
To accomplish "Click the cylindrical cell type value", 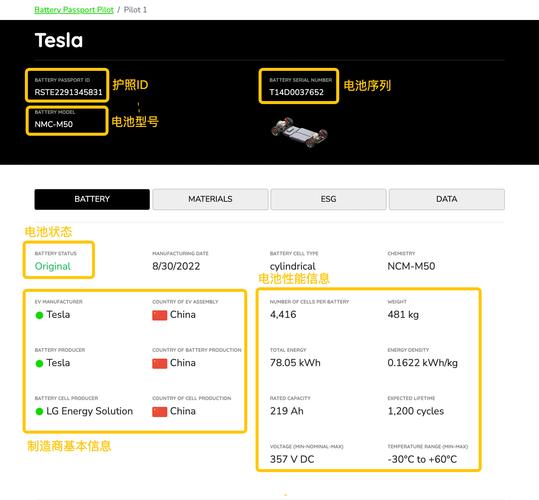I will (x=293, y=266).
